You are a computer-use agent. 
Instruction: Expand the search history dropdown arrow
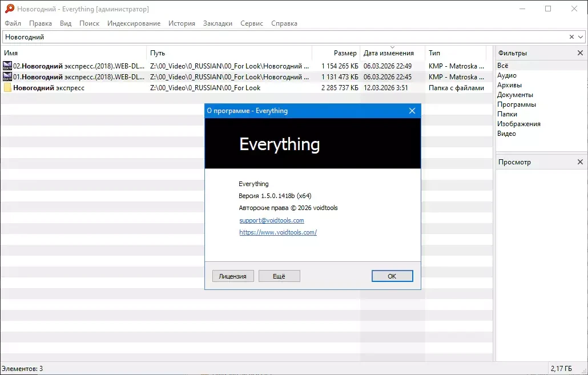(581, 37)
